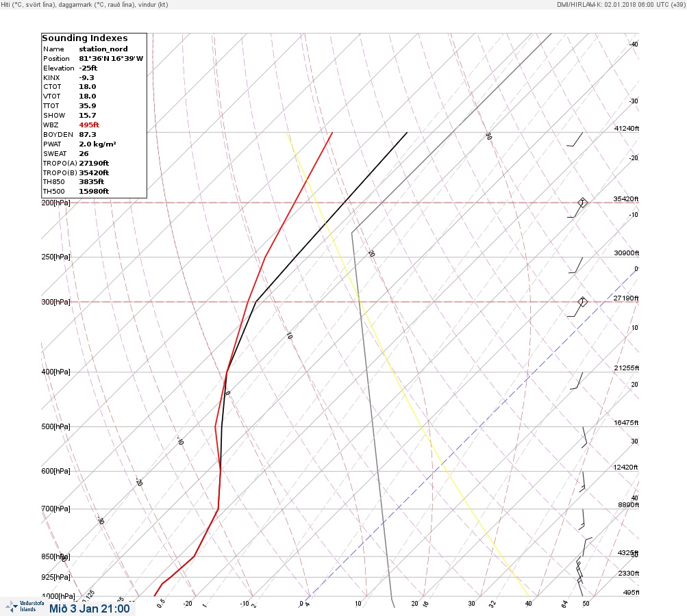Click the 200[hPa] pressure label
This screenshot has height=616, width=687.
pos(55,203)
